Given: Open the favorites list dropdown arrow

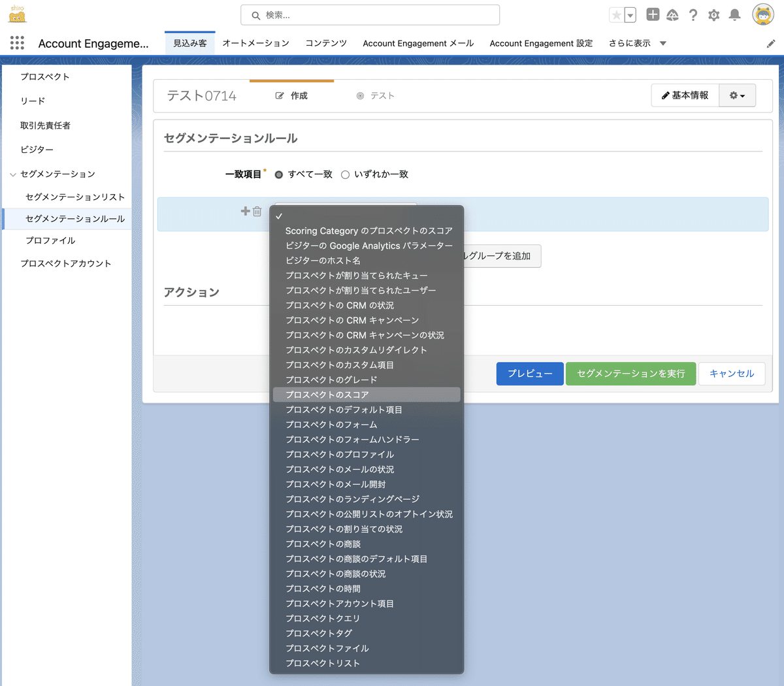Looking at the screenshot, I should coord(630,15).
